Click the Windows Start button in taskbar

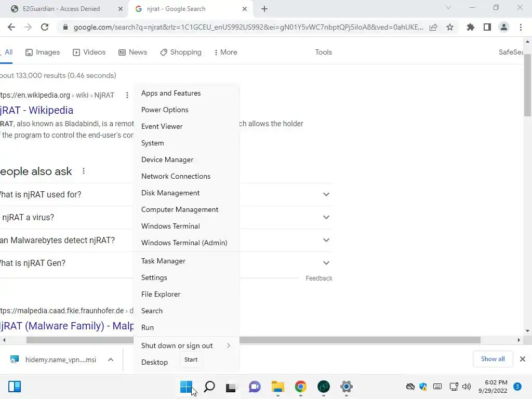pos(186,387)
